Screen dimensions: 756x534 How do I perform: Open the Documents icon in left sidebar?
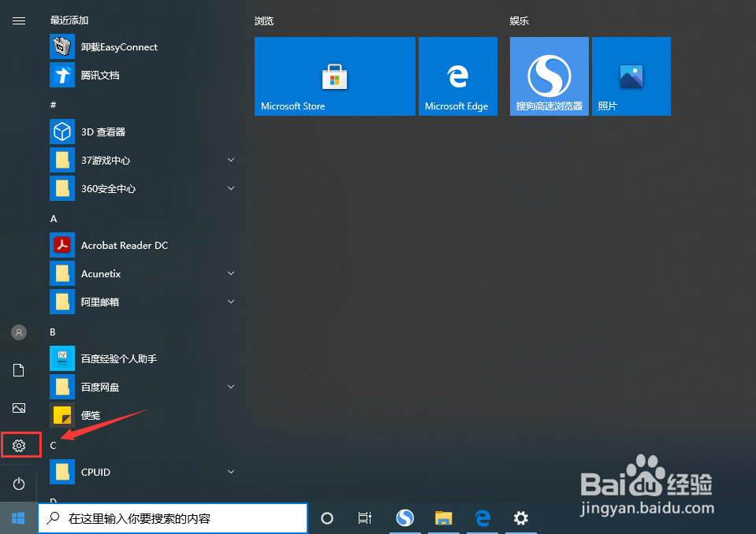19,370
